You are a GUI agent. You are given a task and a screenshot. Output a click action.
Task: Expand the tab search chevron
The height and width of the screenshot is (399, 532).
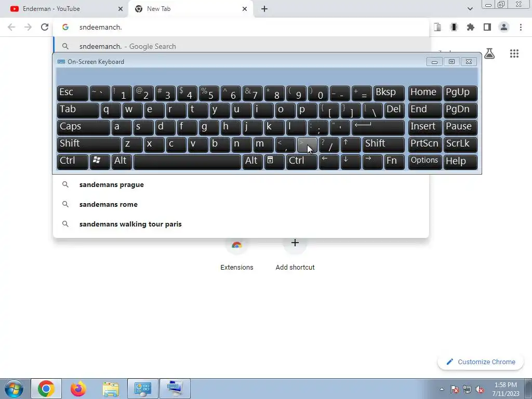470,9
